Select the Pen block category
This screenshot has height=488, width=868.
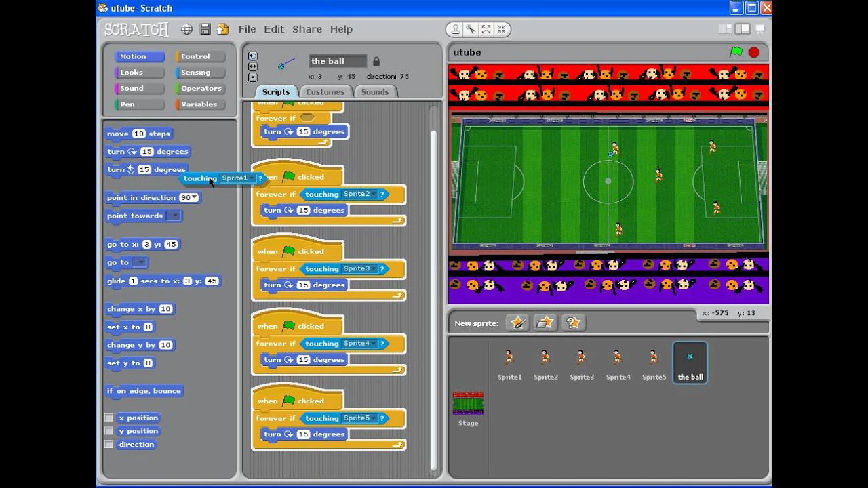click(x=140, y=105)
